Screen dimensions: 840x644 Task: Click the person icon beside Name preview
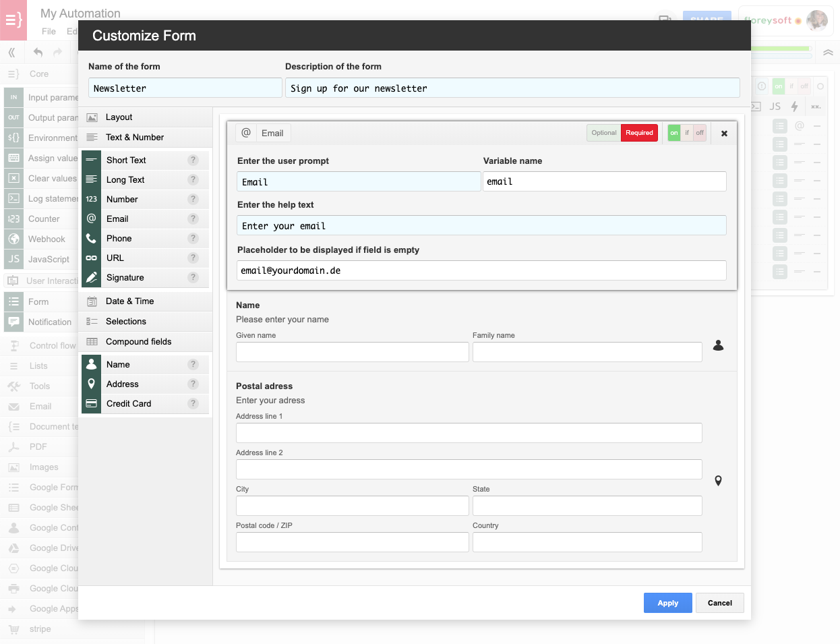tap(719, 345)
